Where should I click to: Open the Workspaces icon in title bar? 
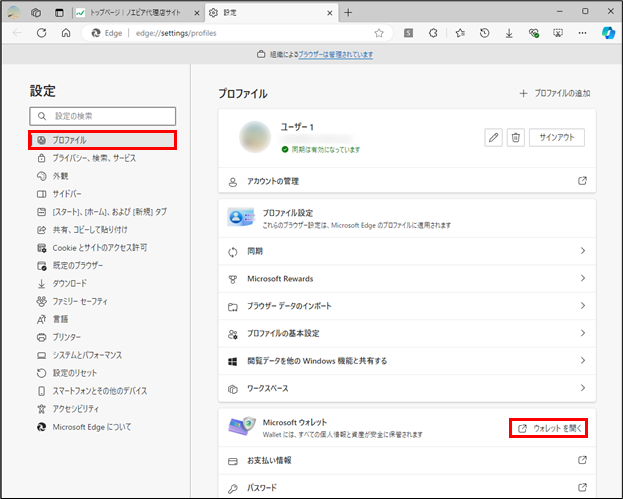[x=36, y=13]
